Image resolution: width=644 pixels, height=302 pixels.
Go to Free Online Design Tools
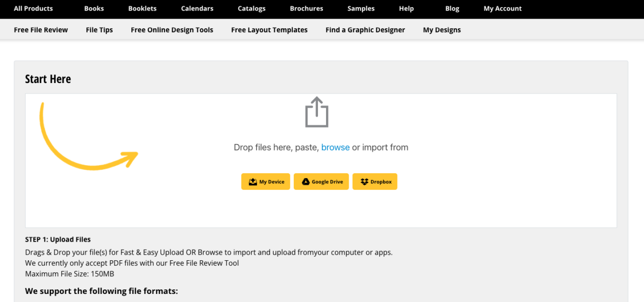point(172,30)
